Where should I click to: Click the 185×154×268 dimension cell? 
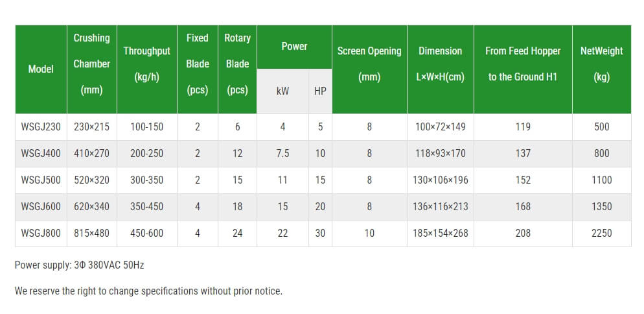441,233
